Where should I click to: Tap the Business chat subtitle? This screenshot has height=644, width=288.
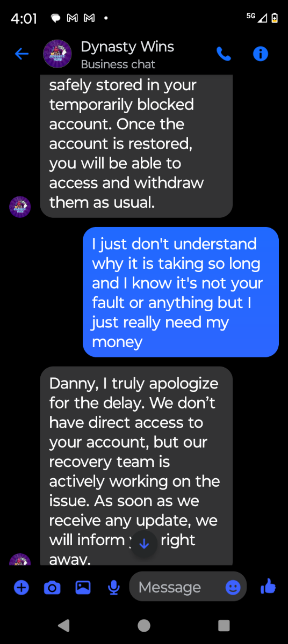[x=118, y=64]
